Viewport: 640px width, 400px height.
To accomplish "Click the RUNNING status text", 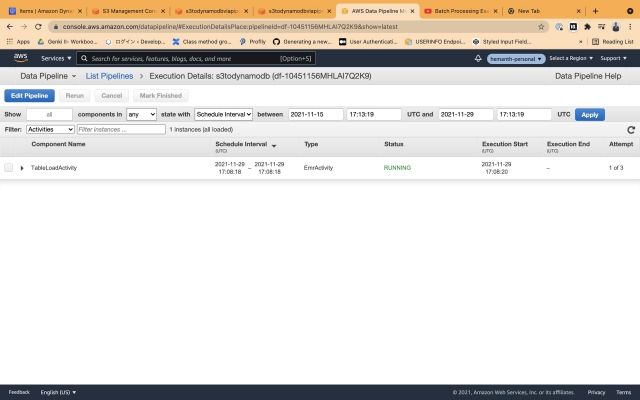I will pyautogui.click(x=397, y=168).
